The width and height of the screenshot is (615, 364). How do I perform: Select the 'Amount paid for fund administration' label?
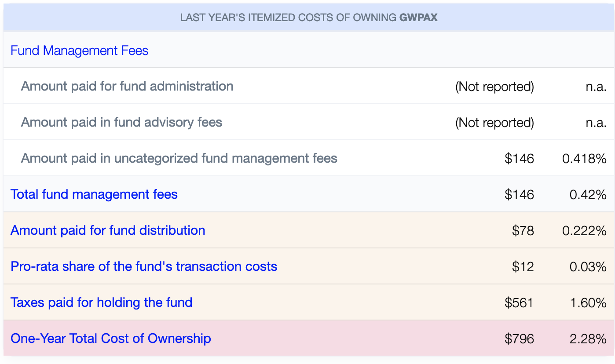point(127,86)
